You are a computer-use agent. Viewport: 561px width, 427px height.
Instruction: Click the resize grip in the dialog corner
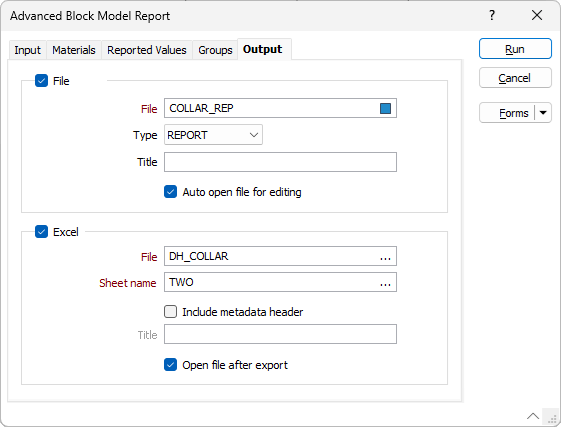[552, 418]
